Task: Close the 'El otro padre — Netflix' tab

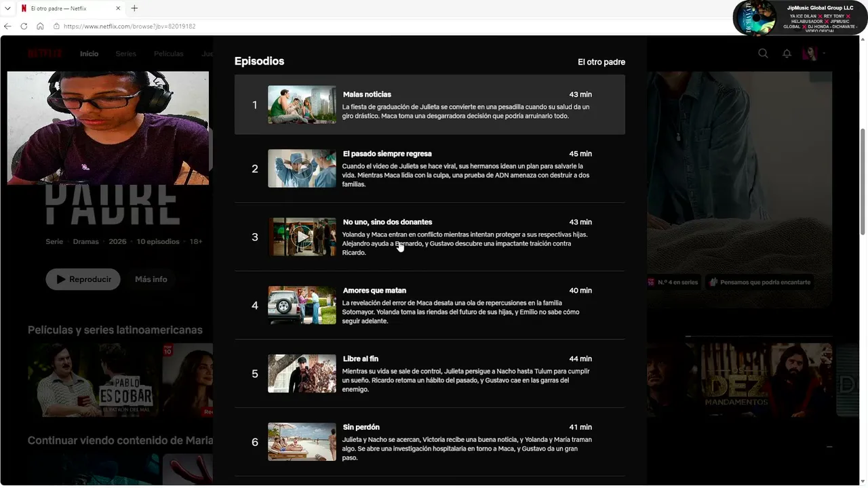Action: click(118, 8)
